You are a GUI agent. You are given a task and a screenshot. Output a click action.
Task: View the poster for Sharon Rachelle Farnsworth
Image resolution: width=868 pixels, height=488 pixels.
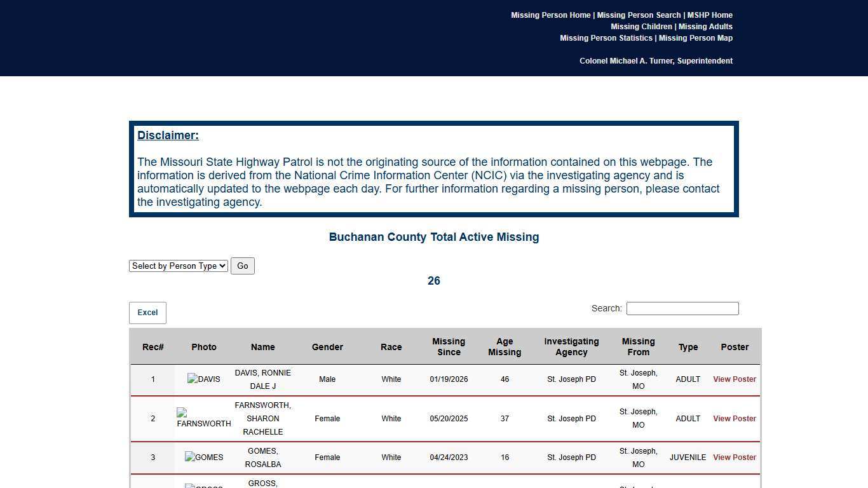pyautogui.click(x=734, y=419)
